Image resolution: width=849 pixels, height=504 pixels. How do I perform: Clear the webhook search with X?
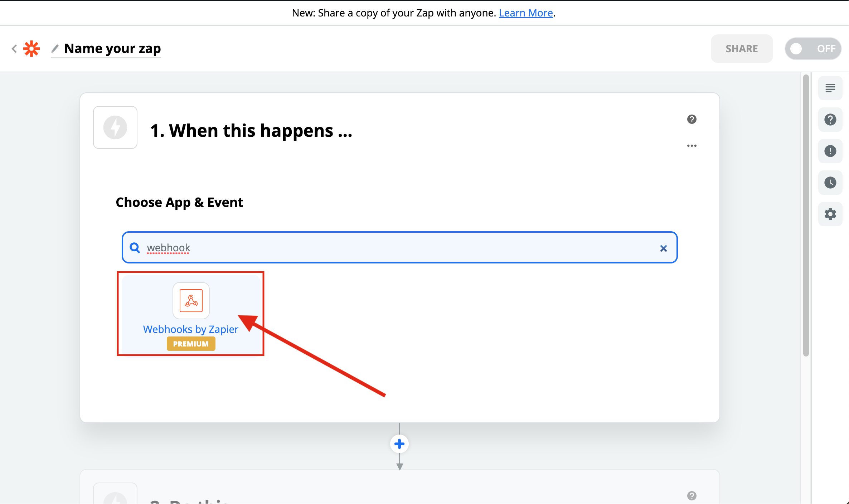(663, 248)
